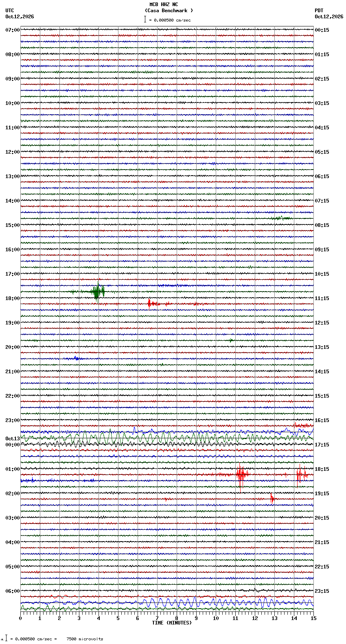This screenshot has width=346, height=644.
Task: Click the 08:00 UTC time label
Action: pyautogui.click(x=13, y=54)
